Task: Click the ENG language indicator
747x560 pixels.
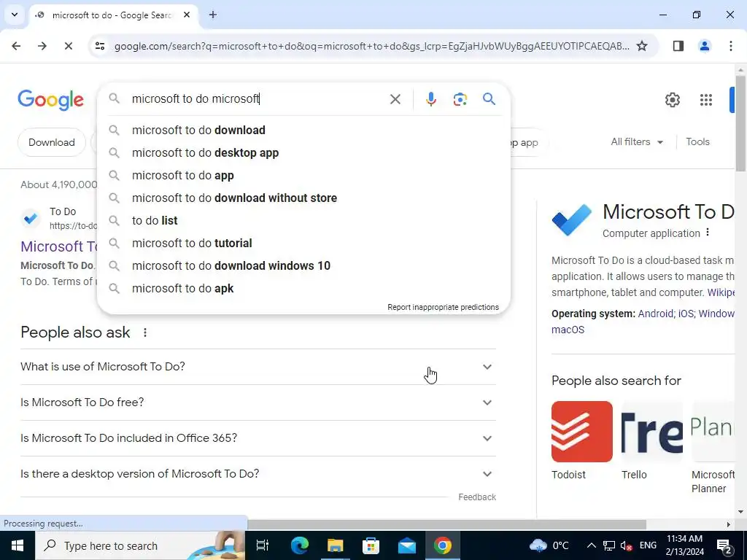Action: tap(648, 545)
